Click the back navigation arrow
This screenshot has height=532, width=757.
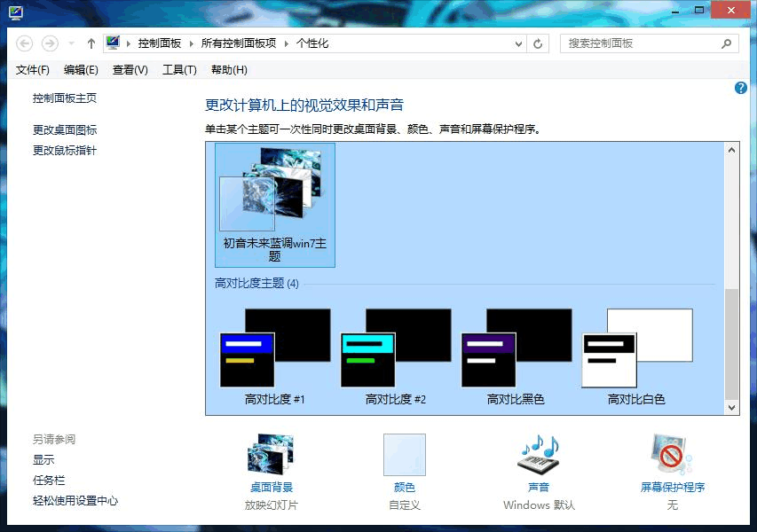click(x=25, y=43)
